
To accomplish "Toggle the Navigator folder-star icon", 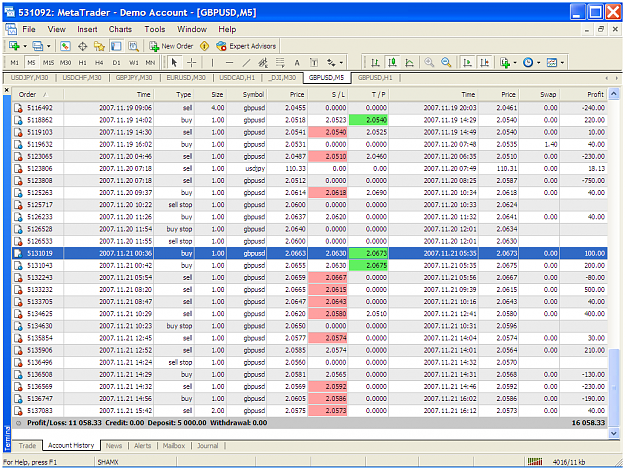I will 99,46.
